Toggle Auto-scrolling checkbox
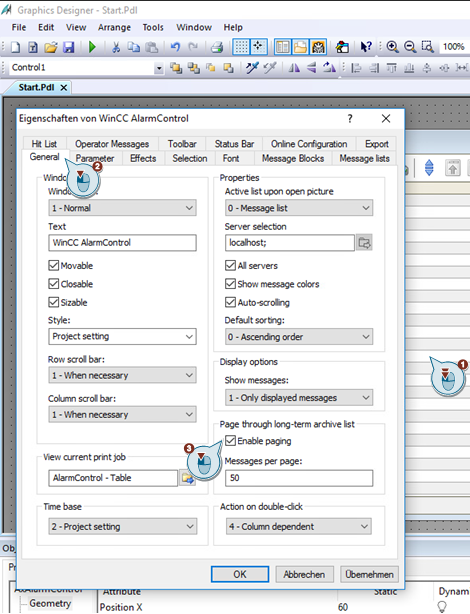Viewport: 470px width, 614px height. [230, 302]
